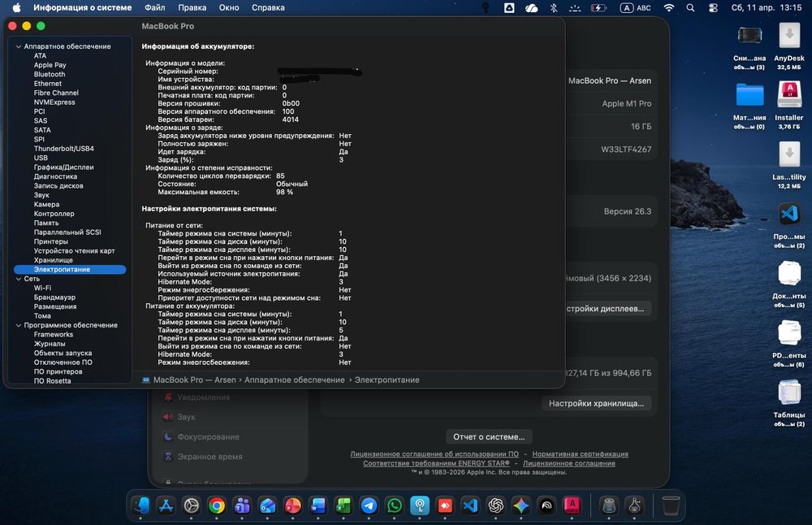This screenshot has height=525, width=812.
Task: Click the Bluetooth icon in menu bar
Action: pos(554,8)
